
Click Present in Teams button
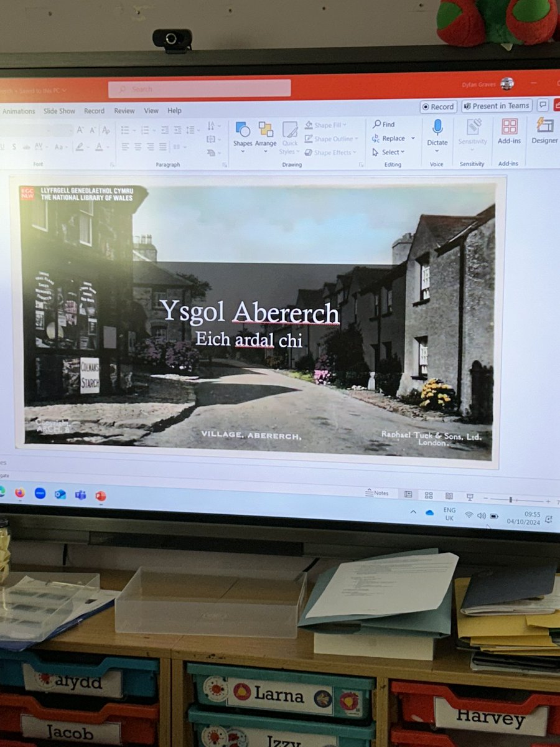point(497,106)
